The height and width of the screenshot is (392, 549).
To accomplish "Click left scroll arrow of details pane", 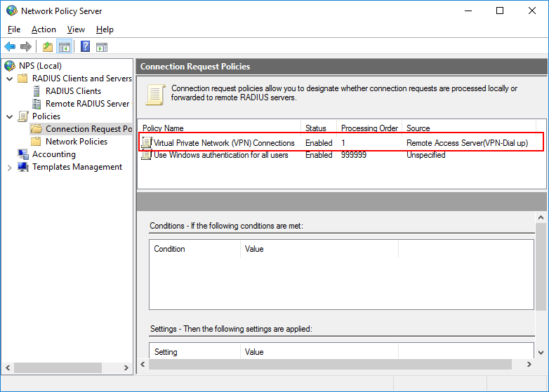I will [x=143, y=364].
